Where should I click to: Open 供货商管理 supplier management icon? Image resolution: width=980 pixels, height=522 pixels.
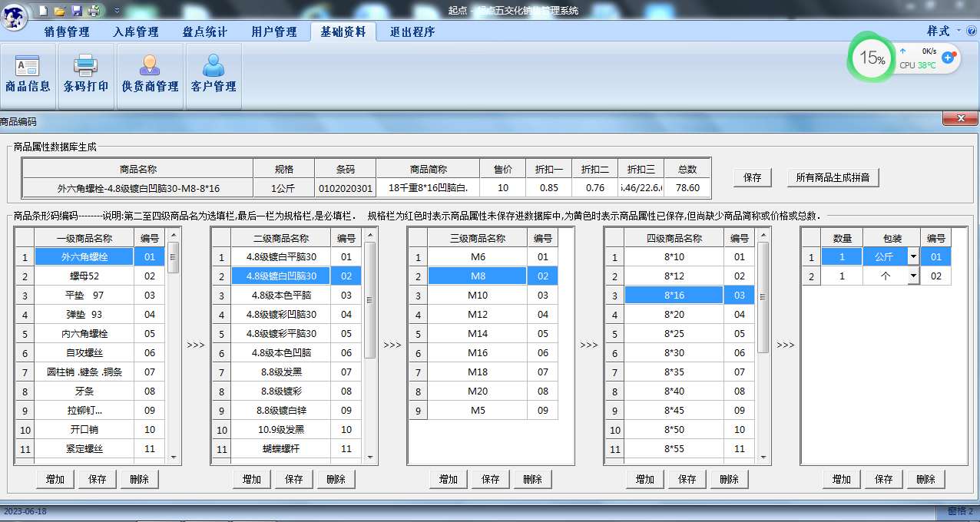[148, 74]
